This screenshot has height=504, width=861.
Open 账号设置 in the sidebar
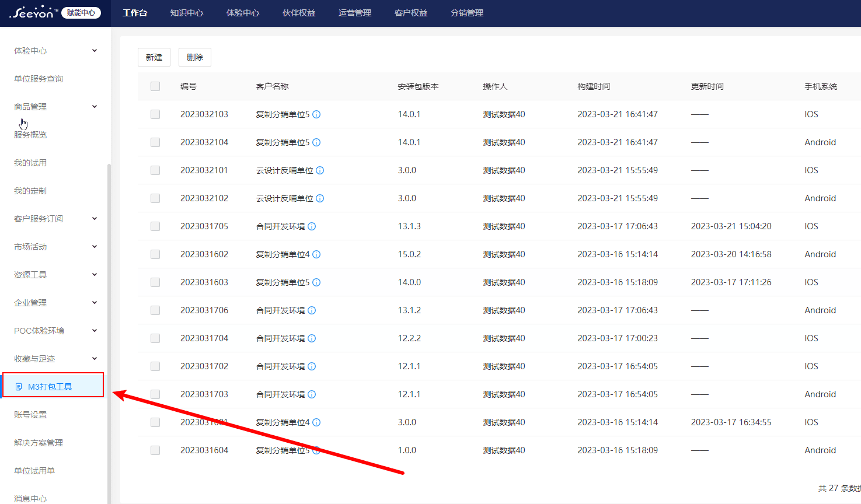click(x=30, y=415)
